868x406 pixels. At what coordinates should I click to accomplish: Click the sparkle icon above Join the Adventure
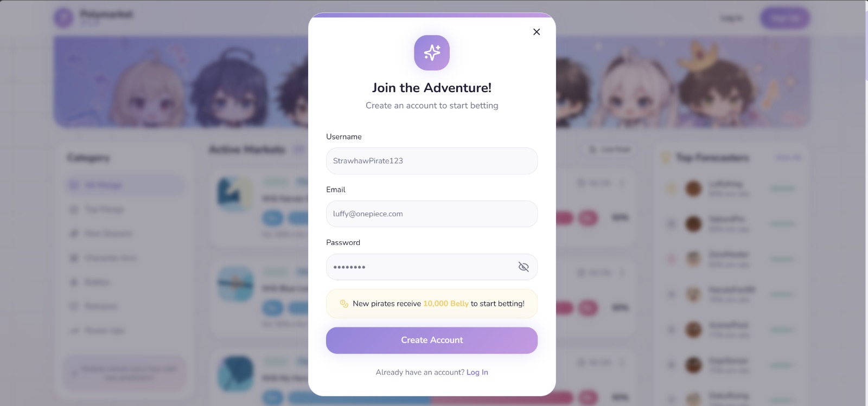point(432,53)
